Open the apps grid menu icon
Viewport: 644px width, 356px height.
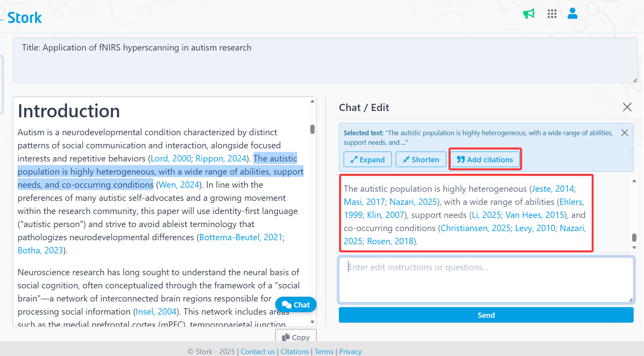[x=552, y=14]
